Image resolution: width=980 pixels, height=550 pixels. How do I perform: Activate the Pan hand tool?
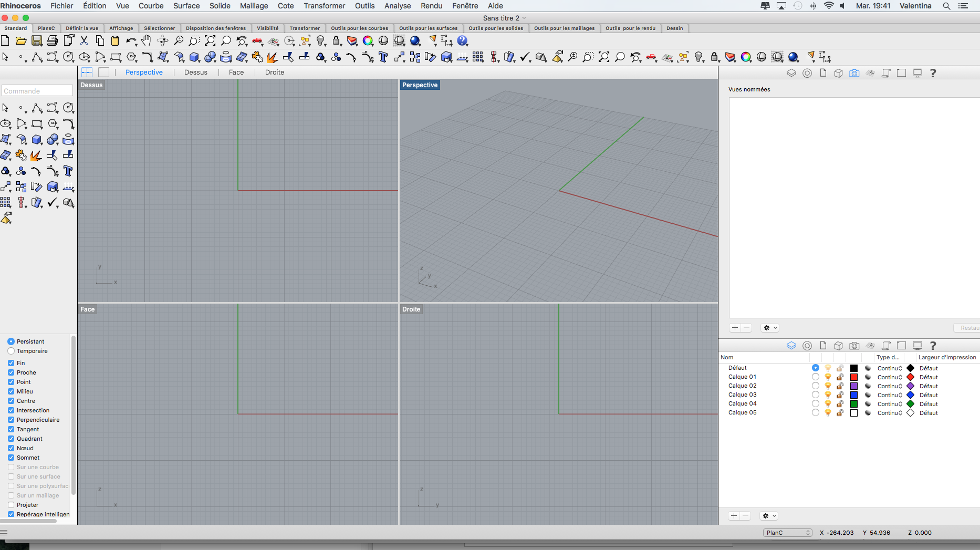tap(147, 41)
